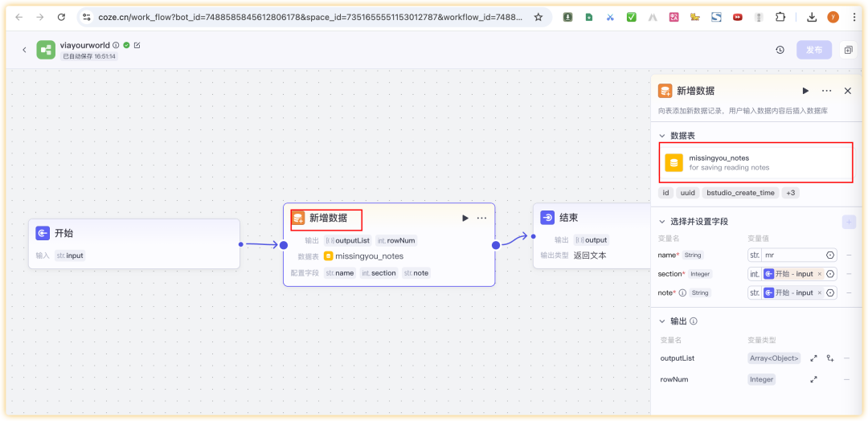Image resolution: width=868 pixels, height=421 pixels.
Task: Collapse the 输出 section
Action: pyautogui.click(x=661, y=321)
